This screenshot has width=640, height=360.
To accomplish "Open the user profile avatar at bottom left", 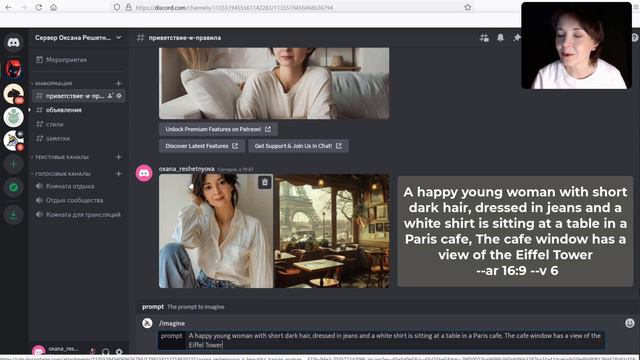I will coord(39,351).
